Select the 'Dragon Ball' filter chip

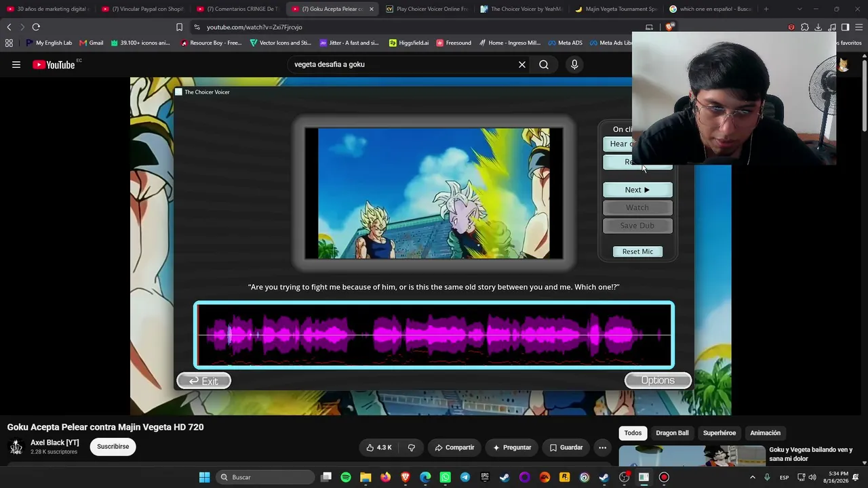pos(672,433)
